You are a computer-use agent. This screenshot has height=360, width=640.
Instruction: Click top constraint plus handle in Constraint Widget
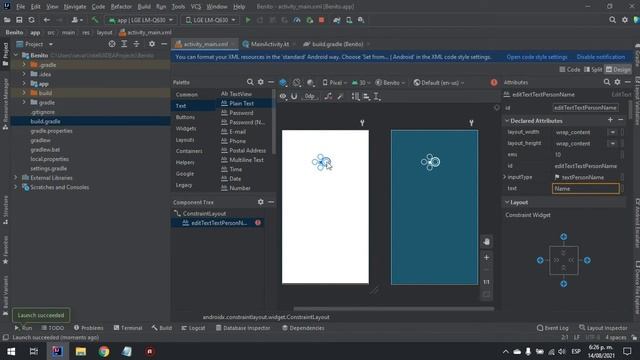click(564, 237)
